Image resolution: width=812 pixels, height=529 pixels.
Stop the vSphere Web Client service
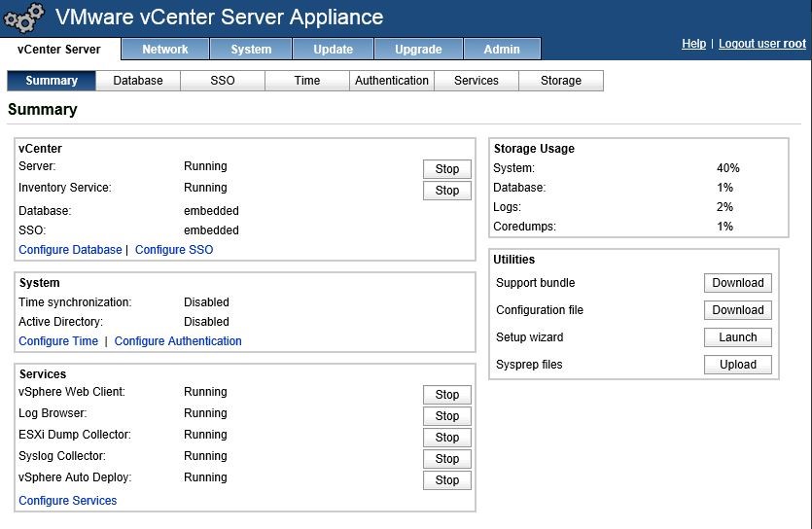pyautogui.click(x=447, y=395)
